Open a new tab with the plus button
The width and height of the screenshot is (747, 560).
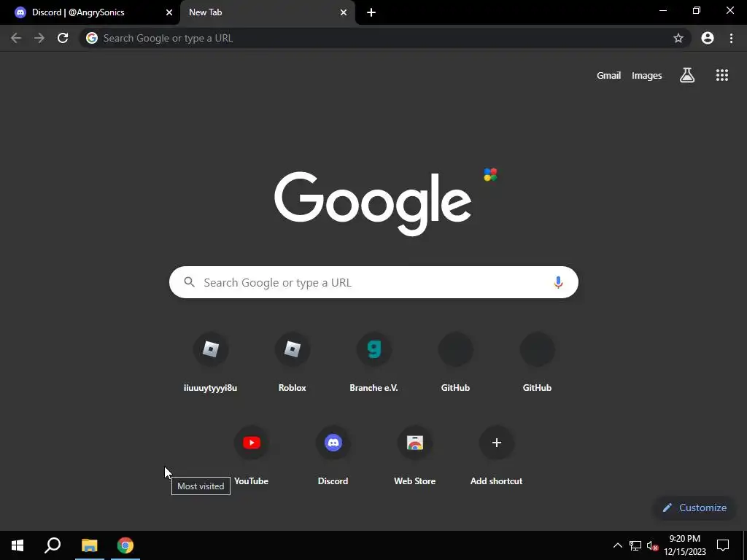click(371, 12)
